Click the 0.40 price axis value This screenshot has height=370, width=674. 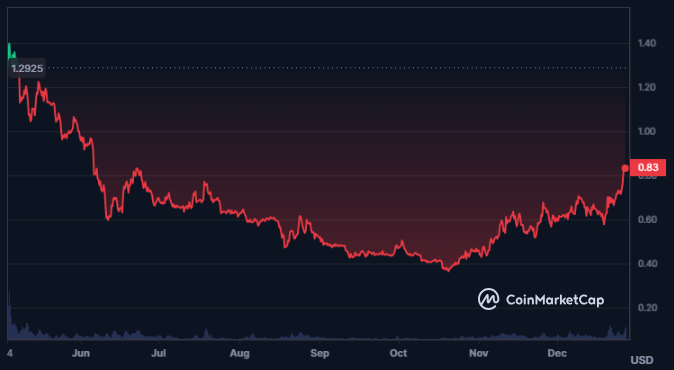[x=647, y=263]
